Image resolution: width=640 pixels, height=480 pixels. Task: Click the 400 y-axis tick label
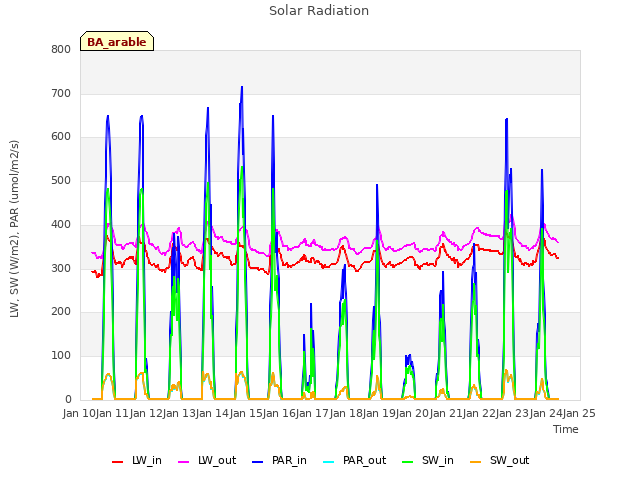pos(61,224)
